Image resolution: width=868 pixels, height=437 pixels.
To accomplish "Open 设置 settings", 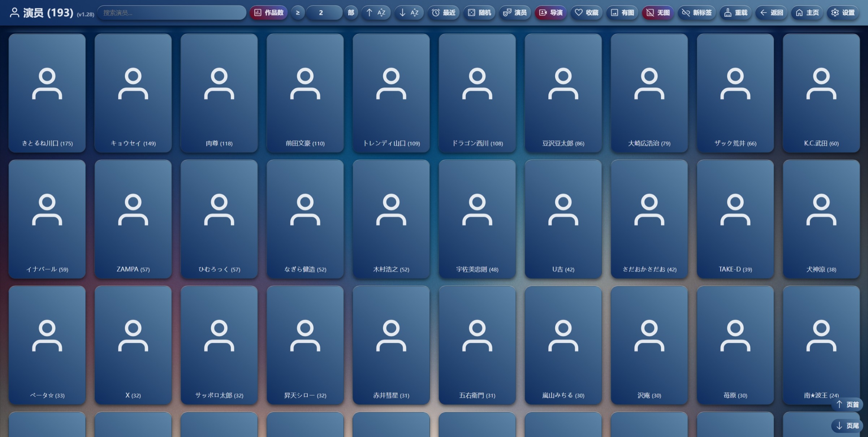I will (843, 13).
